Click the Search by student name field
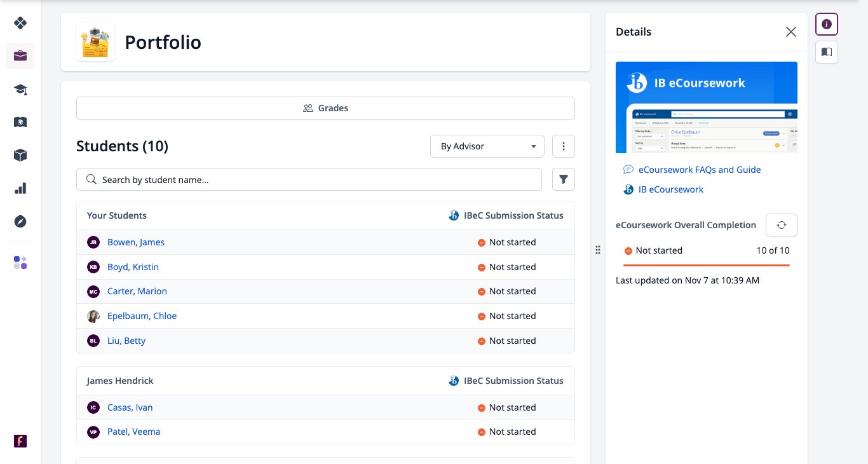Screen dimensions: 868x464 click(309, 179)
